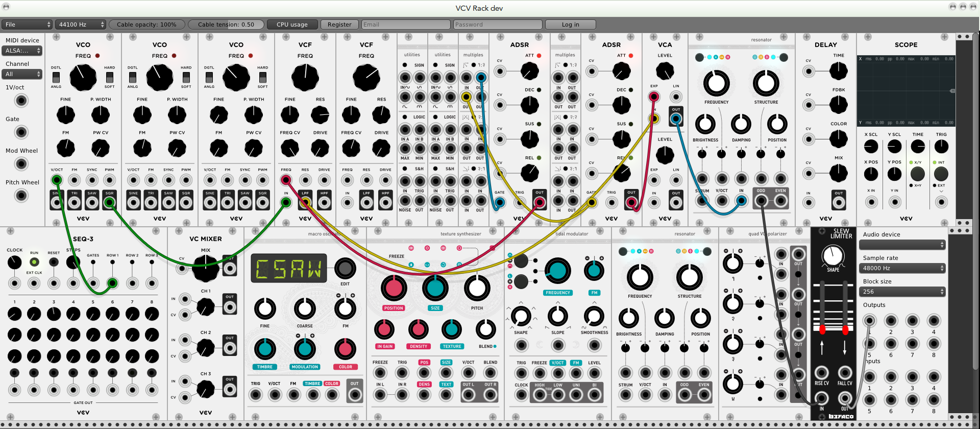
Task: Adjust the DELAY FDBK knob
Action: click(839, 105)
